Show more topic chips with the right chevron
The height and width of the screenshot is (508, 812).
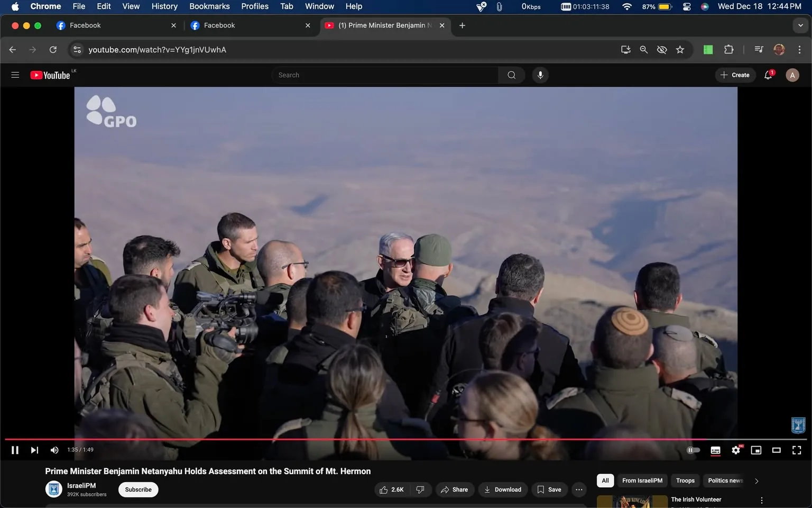point(756,480)
